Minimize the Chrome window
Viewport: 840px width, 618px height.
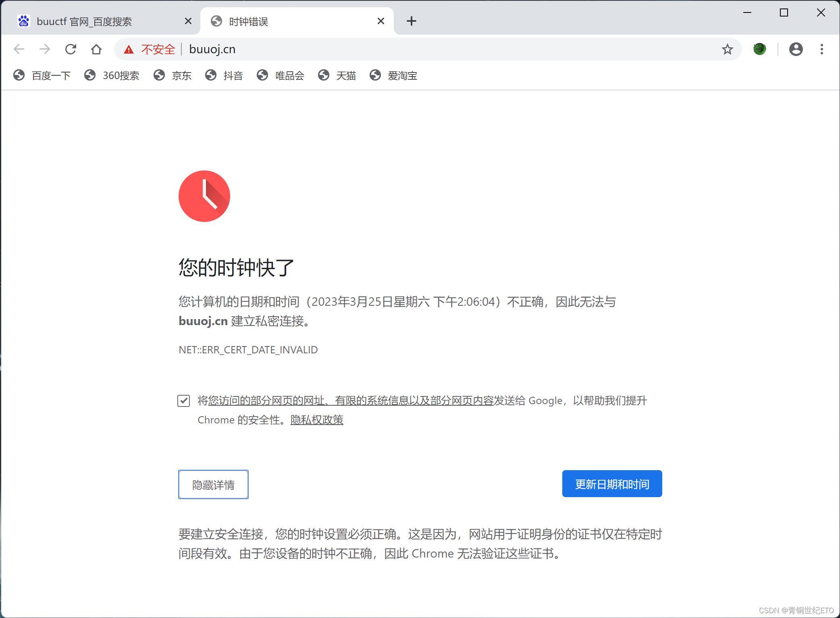tap(747, 12)
